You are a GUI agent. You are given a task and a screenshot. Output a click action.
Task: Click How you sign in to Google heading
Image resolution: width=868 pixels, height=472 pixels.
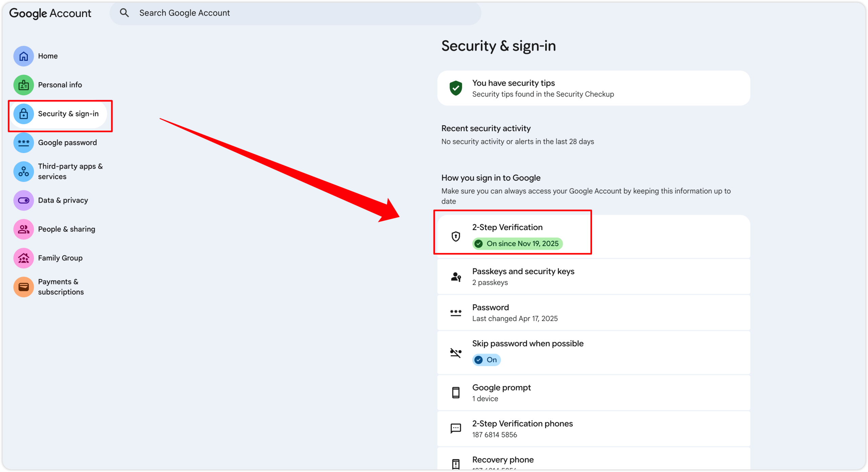tap(491, 178)
